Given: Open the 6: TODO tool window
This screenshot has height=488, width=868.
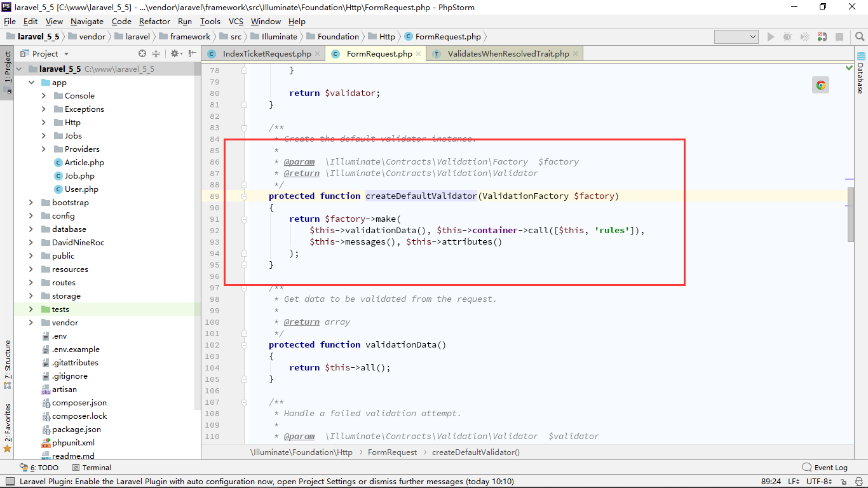Looking at the screenshot, I should [39, 468].
